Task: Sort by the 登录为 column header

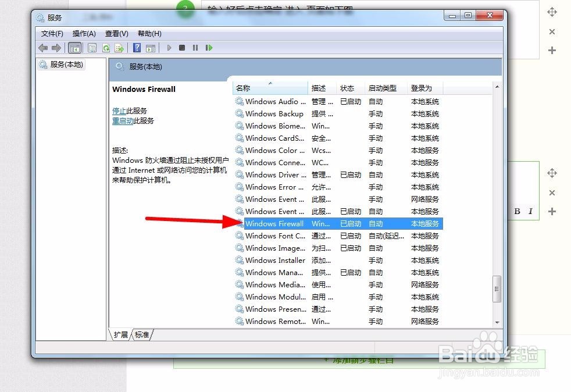Action: (x=425, y=88)
